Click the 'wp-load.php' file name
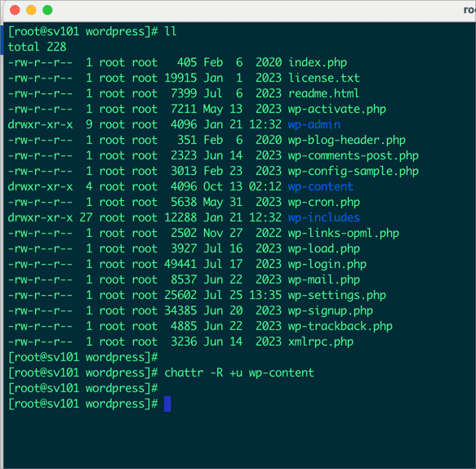 [x=324, y=248]
